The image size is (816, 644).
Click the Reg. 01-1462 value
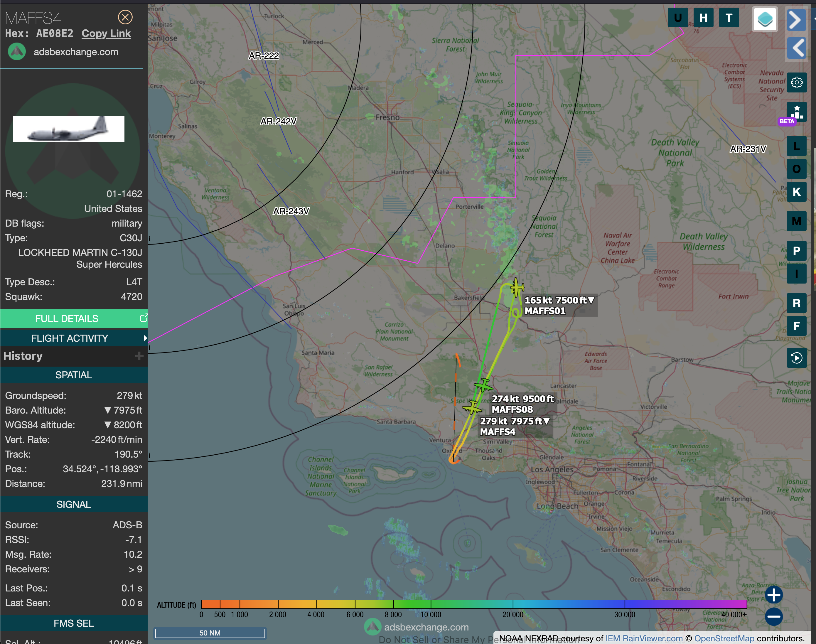(124, 194)
